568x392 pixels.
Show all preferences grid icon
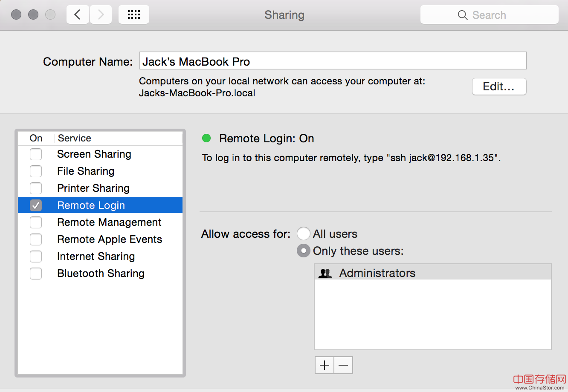134,15
